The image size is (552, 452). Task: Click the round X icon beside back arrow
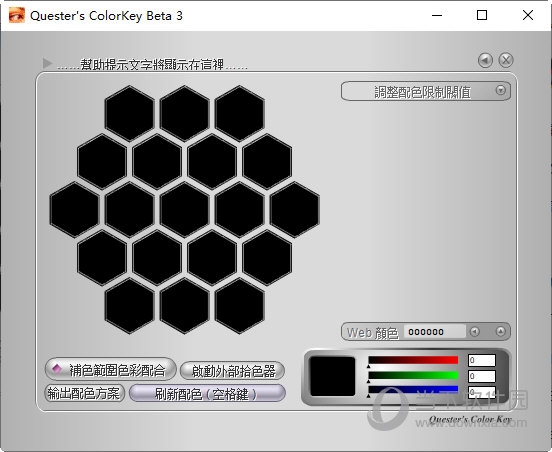pos(506,60)
